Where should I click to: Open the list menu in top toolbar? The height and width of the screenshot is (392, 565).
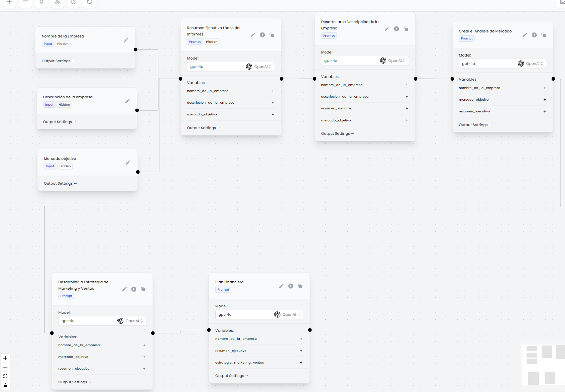25,2
